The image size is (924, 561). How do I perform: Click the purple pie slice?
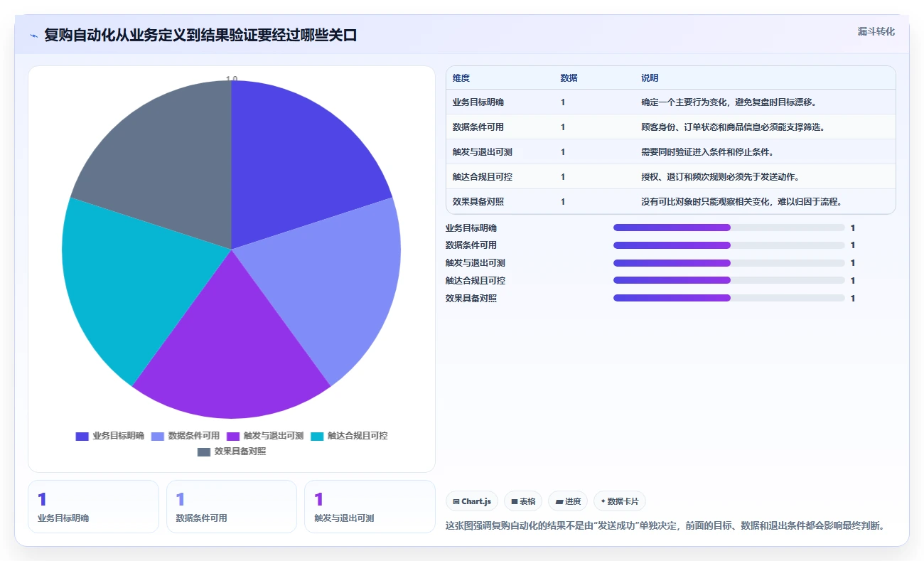point(231,356)
